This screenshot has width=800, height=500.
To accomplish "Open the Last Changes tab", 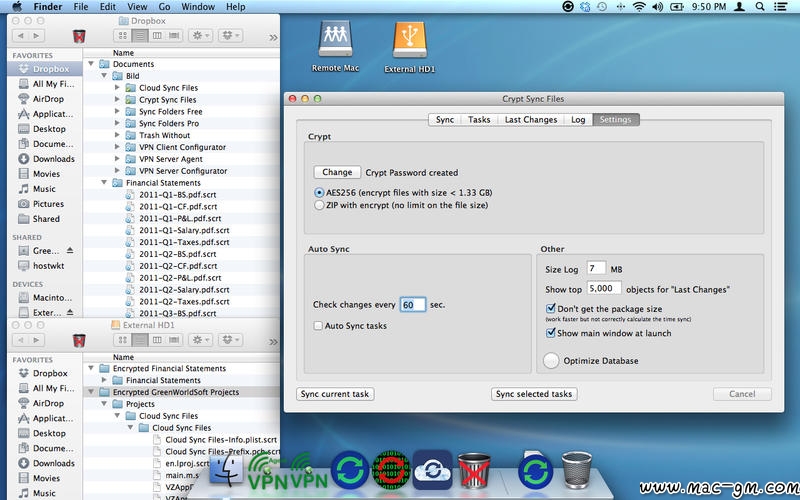I will click(531, 119).
